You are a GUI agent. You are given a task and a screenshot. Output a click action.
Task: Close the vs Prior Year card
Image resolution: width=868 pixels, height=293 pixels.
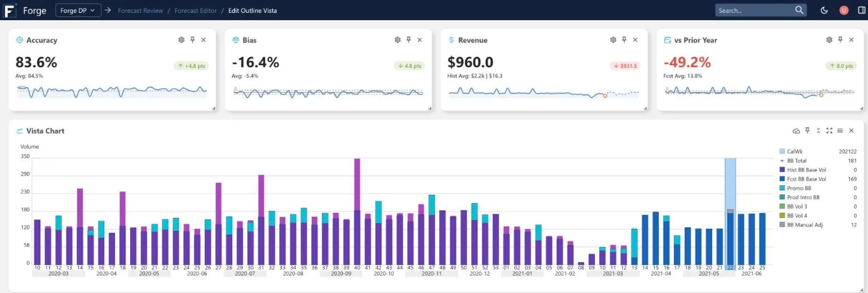[851, 40]
